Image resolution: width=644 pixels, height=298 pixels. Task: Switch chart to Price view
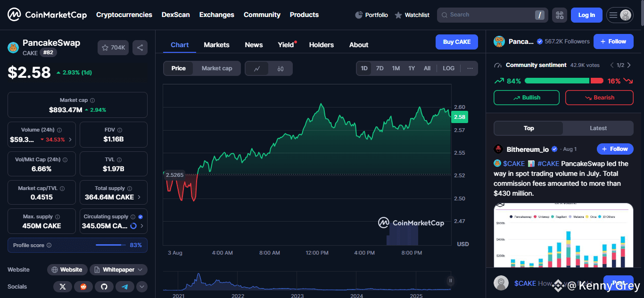pyautogui.click(x=179, y=68)
